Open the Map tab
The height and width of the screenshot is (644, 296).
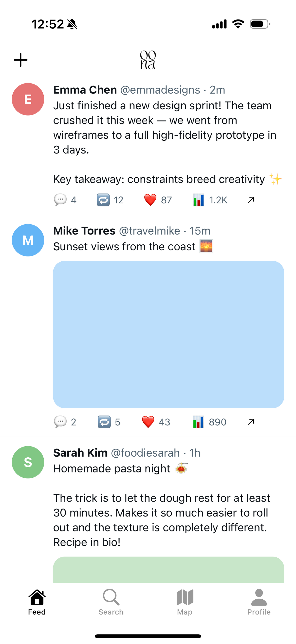[185, 602]
